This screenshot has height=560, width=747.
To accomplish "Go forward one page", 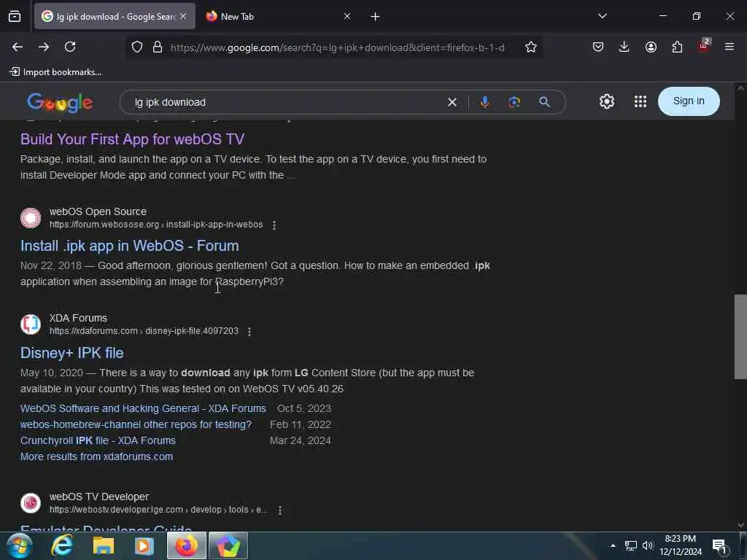I will click(43, 47).
